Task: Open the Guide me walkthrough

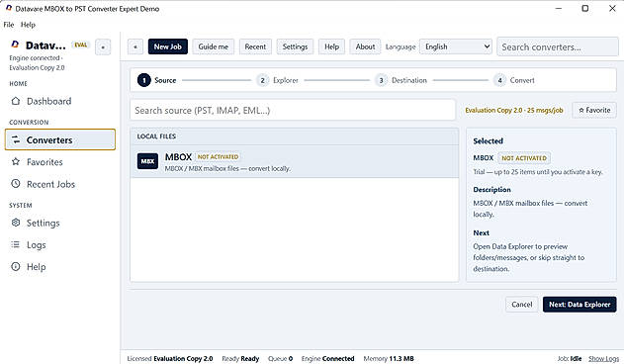Action: click(x=214, y=46)
